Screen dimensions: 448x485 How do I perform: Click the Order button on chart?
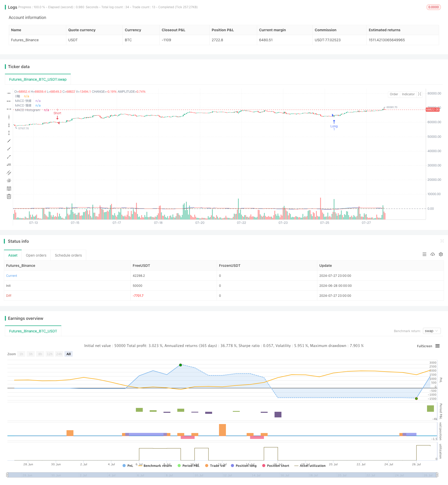pyautogui.click(x=394, y=94)
